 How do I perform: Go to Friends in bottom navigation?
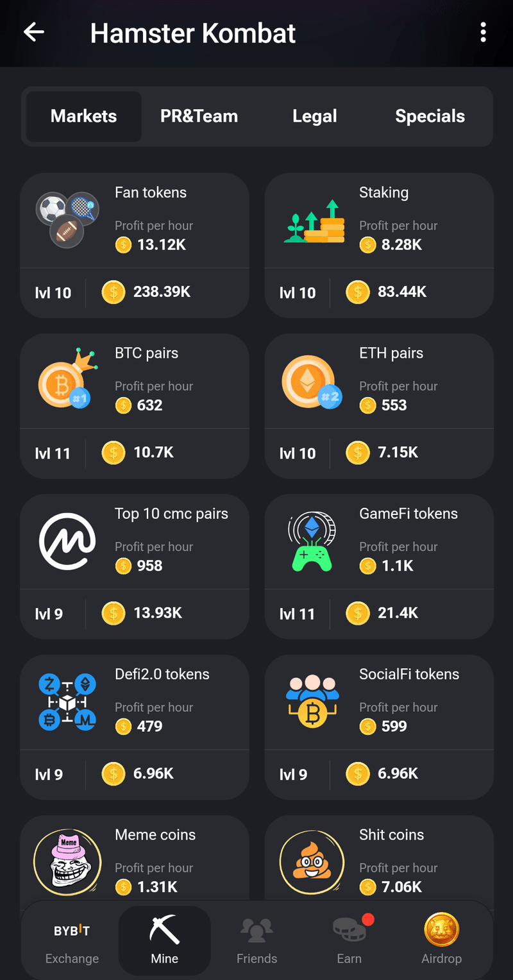(x=256, y=942)
